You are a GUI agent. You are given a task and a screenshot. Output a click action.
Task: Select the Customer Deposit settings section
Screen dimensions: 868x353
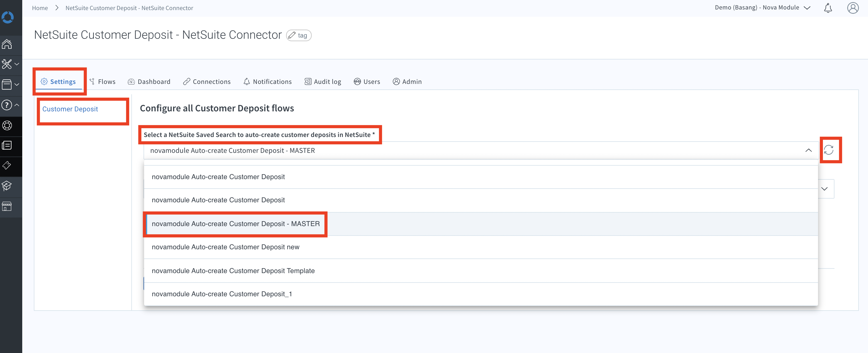click(70, 109)
